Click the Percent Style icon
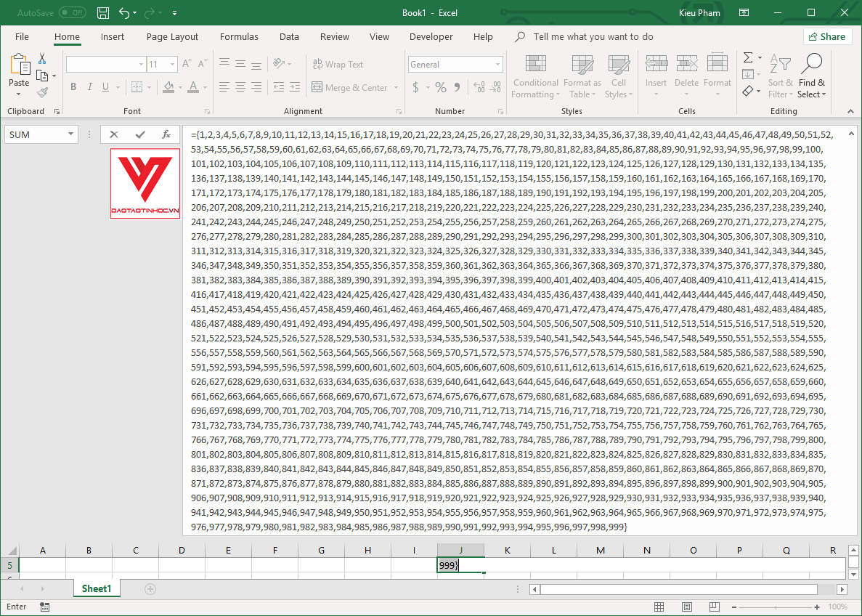The image size is (862, 616). click(x=440, y=87)
